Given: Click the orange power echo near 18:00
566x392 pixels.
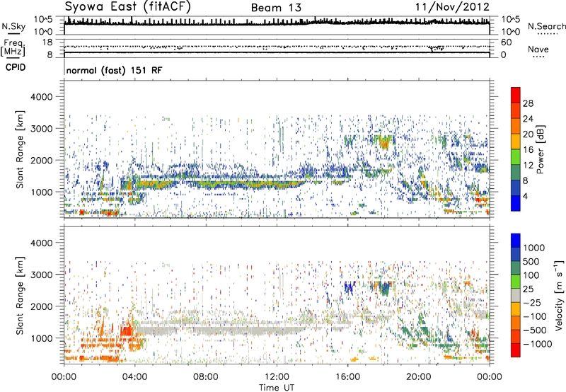Looking at the screenshot, I should pos(384,144).
